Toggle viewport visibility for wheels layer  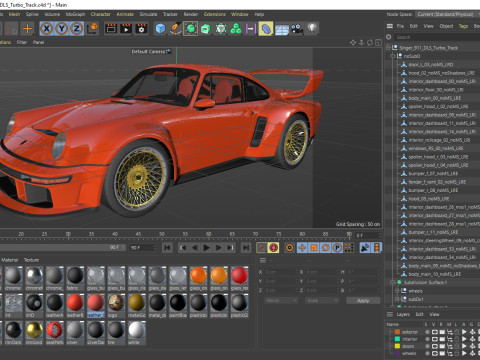click(435, 353)
